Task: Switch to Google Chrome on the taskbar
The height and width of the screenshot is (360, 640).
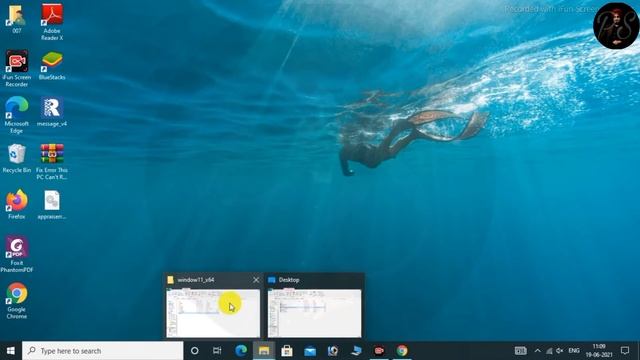Action: [402, 351]
